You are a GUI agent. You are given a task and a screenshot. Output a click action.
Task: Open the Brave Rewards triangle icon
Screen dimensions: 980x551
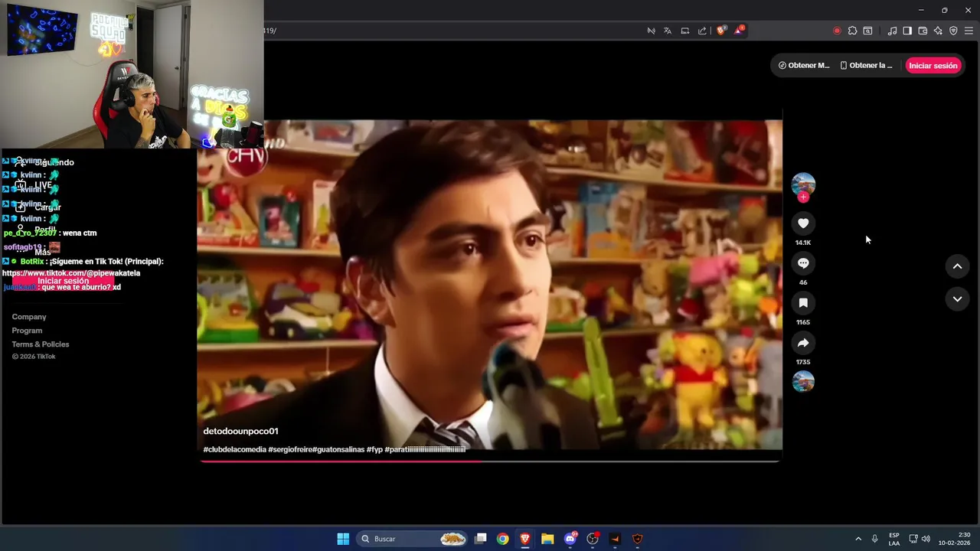point(739,31)
